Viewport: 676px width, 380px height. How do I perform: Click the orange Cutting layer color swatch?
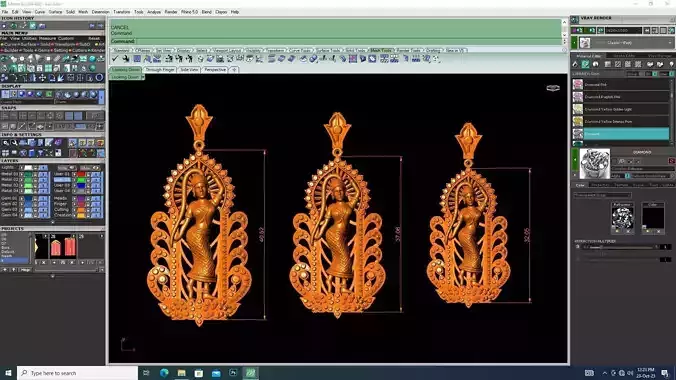tap(81, 209)
